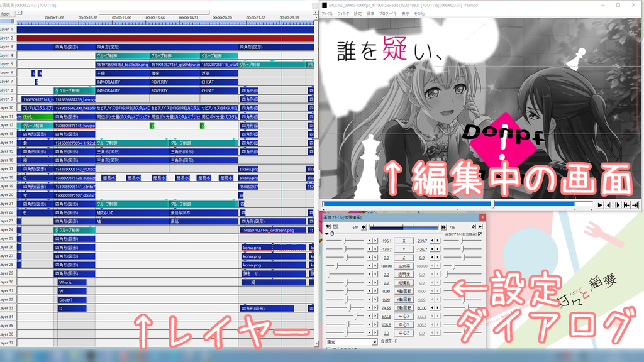Click the Z軸回転 parameter button

click(x=404, y=308)
